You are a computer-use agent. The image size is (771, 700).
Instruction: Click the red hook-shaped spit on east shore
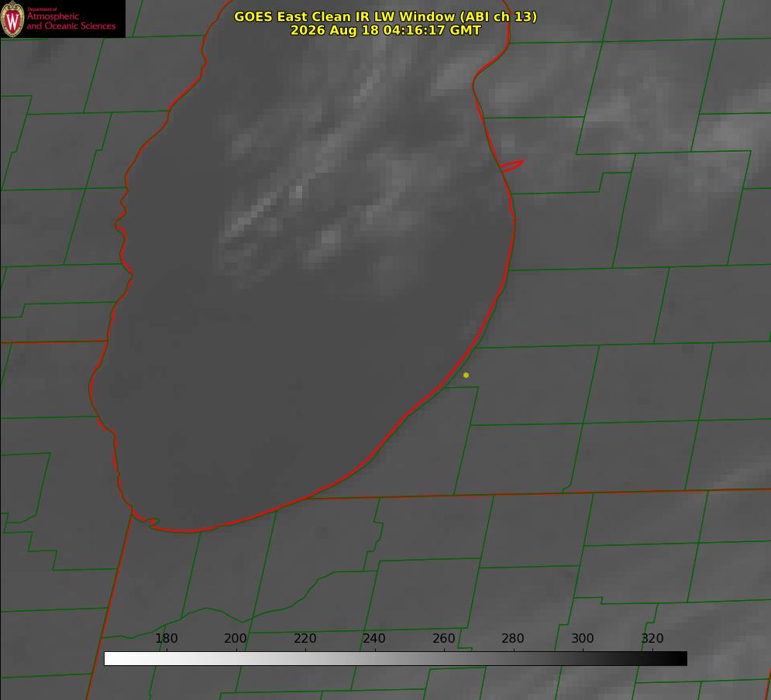pyautogui.click(x=511, y=166)
